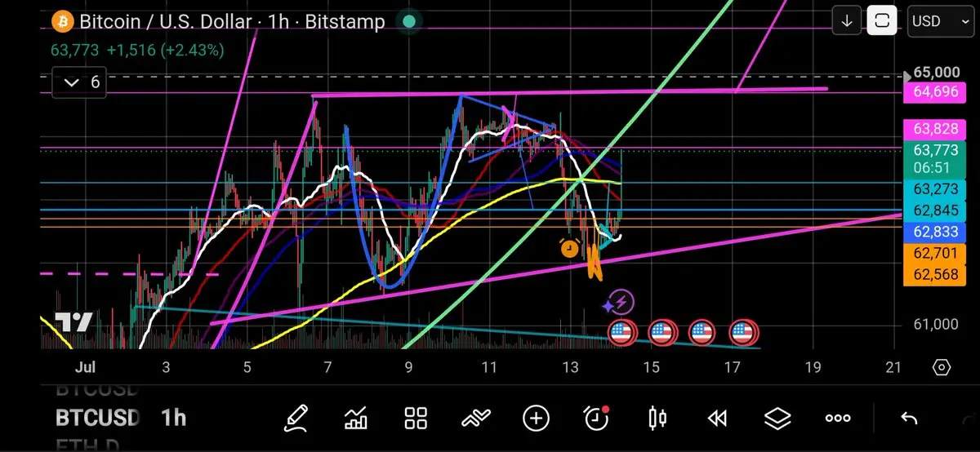Undo the last action with the curved arrow
The image size is (980, 452).
(909, 419)
